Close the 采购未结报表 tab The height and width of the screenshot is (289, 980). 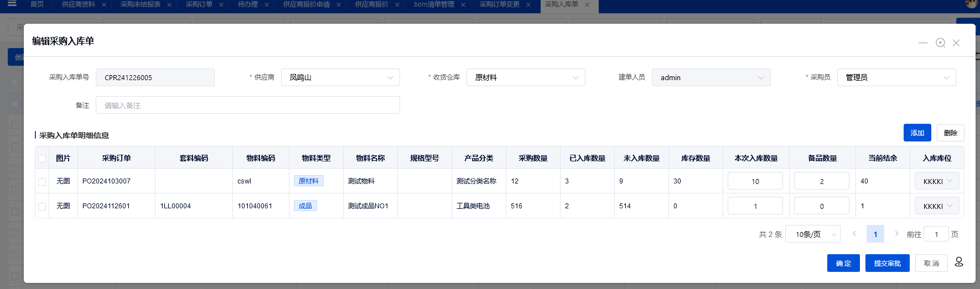pyautogui.click(x=169, y=4)
